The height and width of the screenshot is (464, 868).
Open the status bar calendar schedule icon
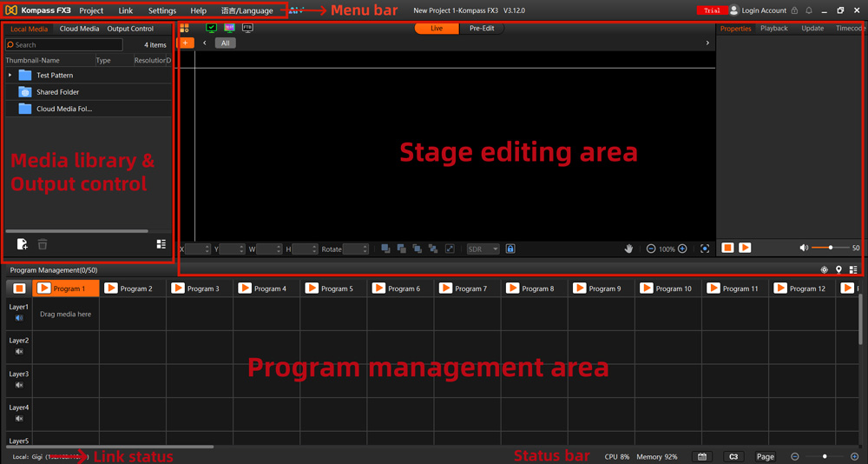tap(702, 457)
